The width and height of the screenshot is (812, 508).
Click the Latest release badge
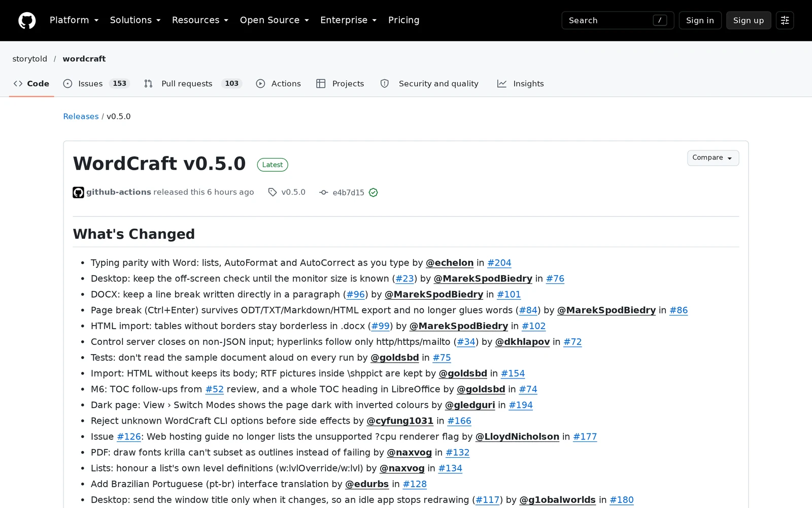point(273,165)
